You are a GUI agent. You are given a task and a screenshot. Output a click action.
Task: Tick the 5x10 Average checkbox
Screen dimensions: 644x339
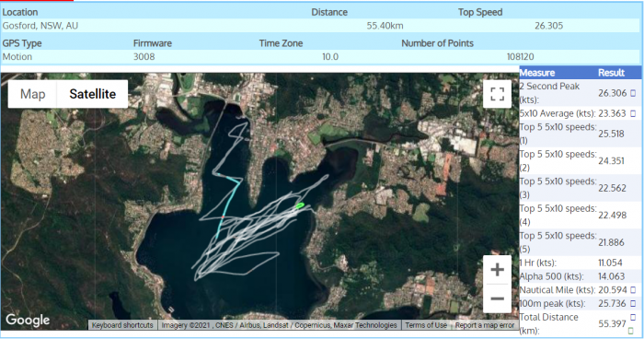pyautogui.click(x=633, y=113)
